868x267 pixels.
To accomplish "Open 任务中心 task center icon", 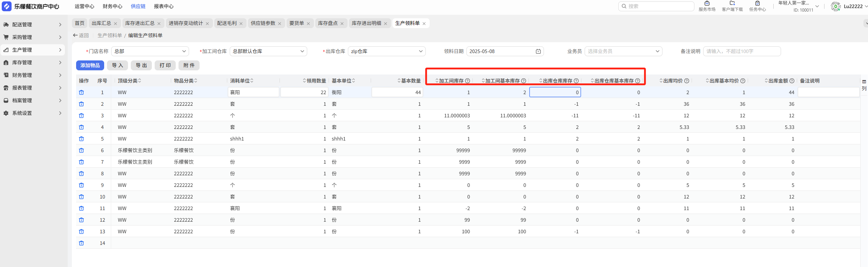I will click(758, 6).
